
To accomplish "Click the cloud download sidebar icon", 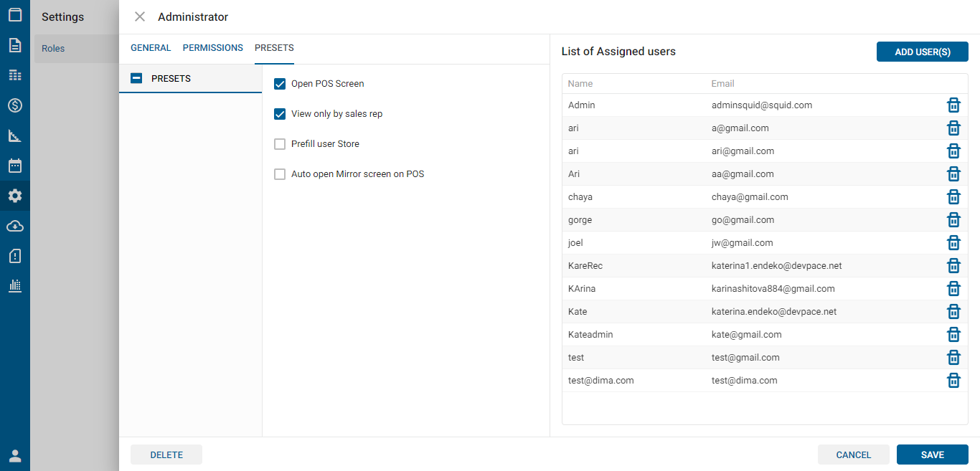I will (x=14, y=226).
